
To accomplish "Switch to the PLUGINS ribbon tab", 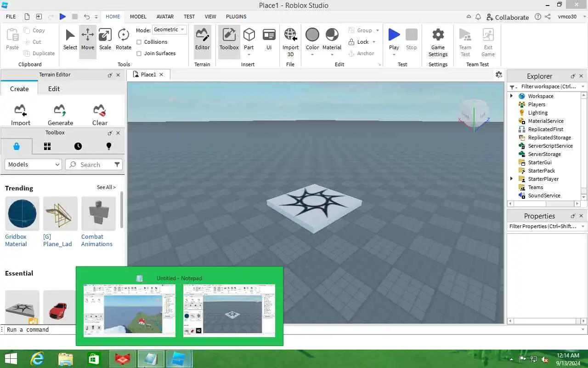I will point(236,17).
